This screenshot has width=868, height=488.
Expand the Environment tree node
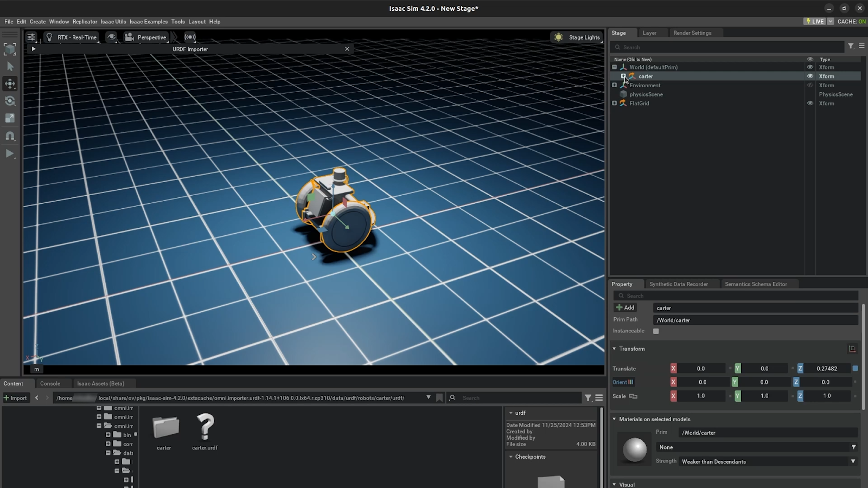615,85
